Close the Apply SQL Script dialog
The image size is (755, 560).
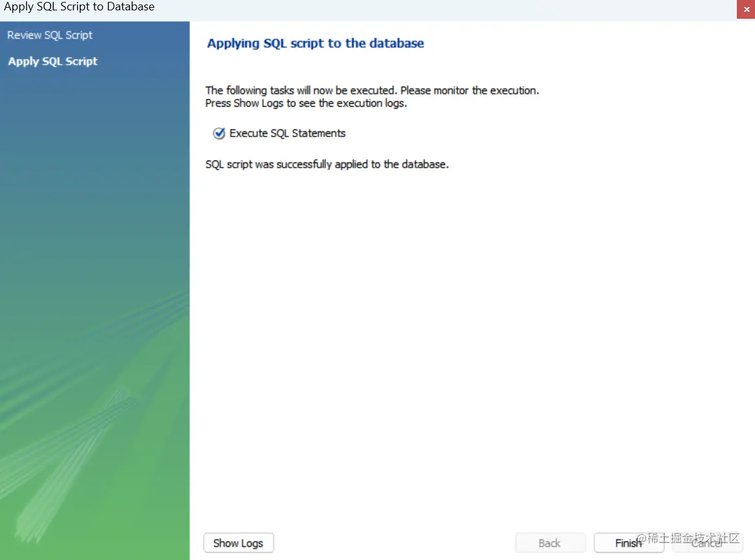(746, 9)
